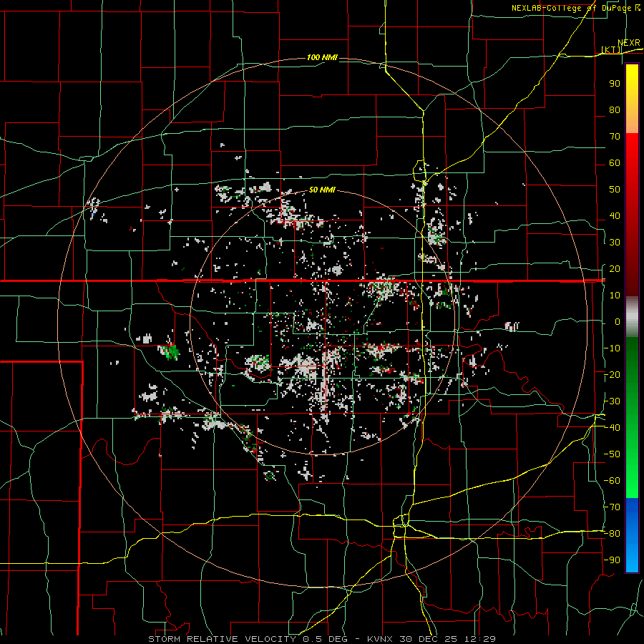Click the [KT] units label
Viewport: 644px width, 644px height.
(x=611, y=49)
